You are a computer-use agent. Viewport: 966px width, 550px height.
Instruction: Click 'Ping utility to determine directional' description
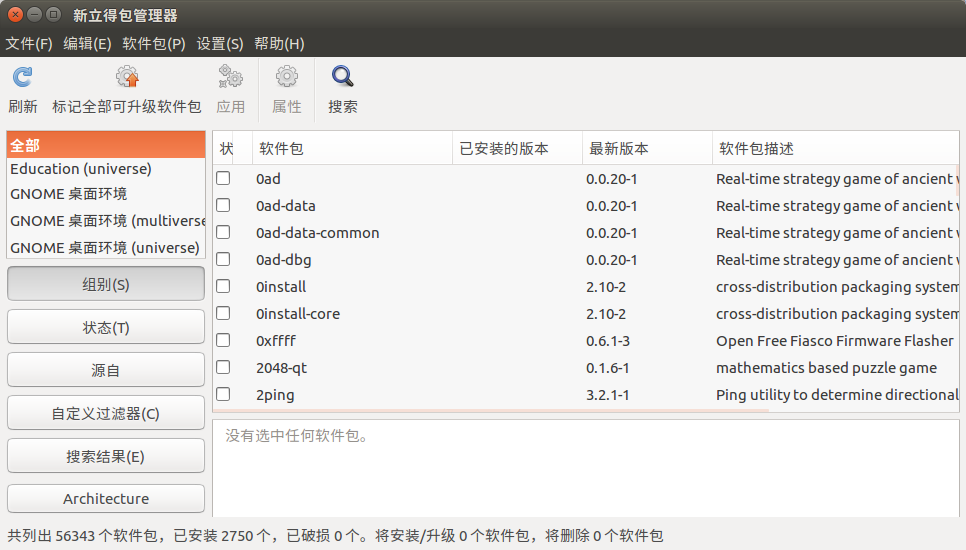click(x=837, y=395)
